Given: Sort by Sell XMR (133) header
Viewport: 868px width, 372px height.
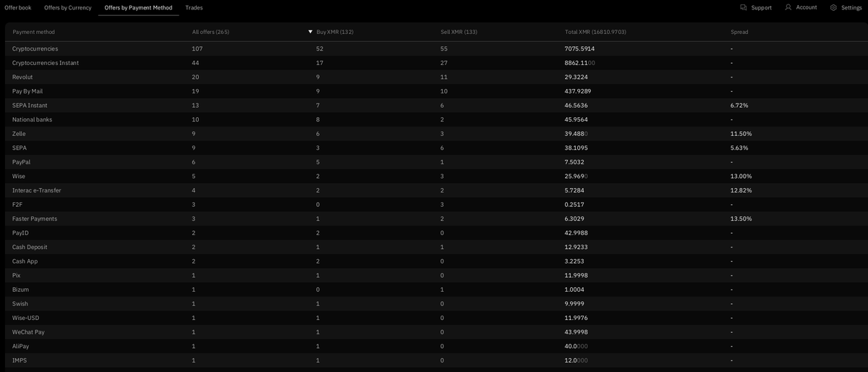Looking at the screenshot, I should [459, 32].
